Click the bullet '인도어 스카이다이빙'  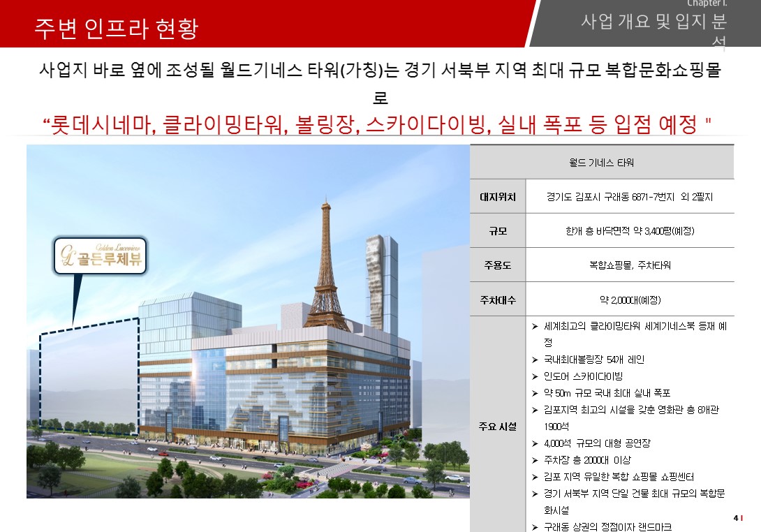tap(577, 376)
